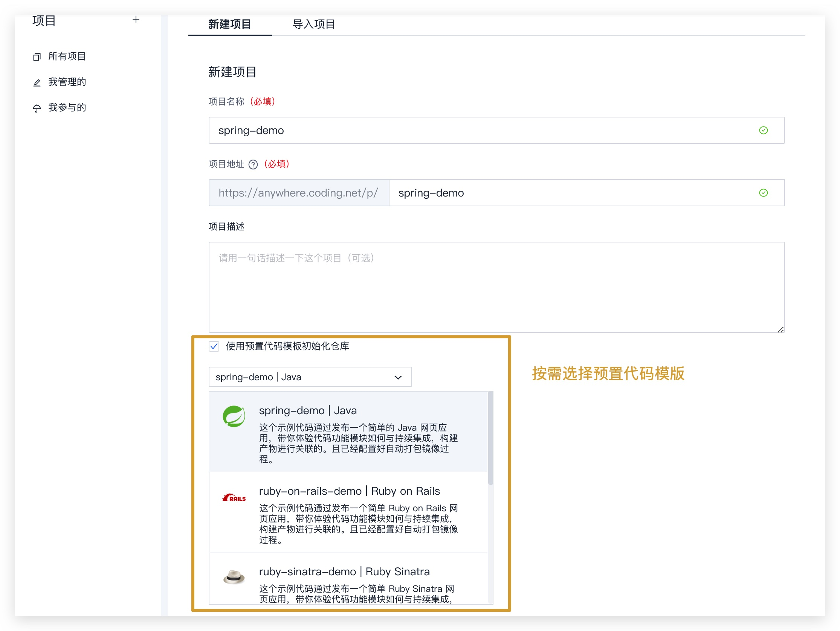Open 我参与的 project list
Viewport: 840px width, 631px height.
click(67, 108)
